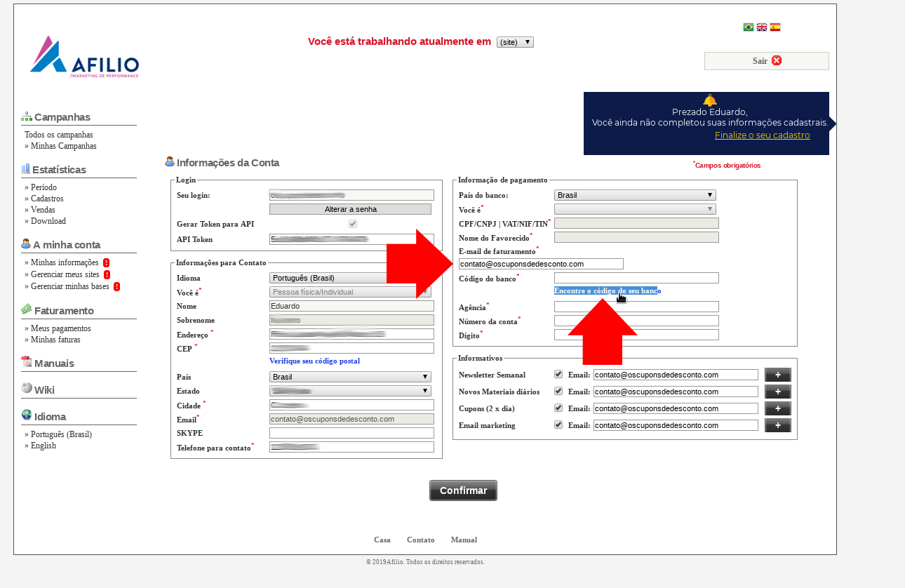This screenshot has height=588, width=905.
Task: Focus the SKYPE input field
Action: pyautogui.click(x=351, y=433)
